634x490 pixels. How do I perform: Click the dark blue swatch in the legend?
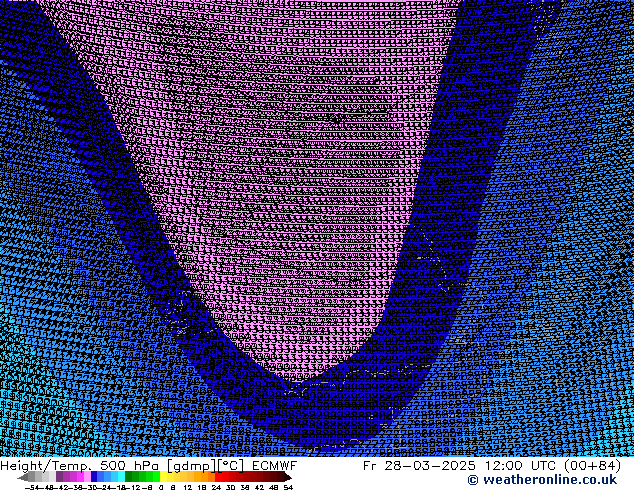click(94, 476)
